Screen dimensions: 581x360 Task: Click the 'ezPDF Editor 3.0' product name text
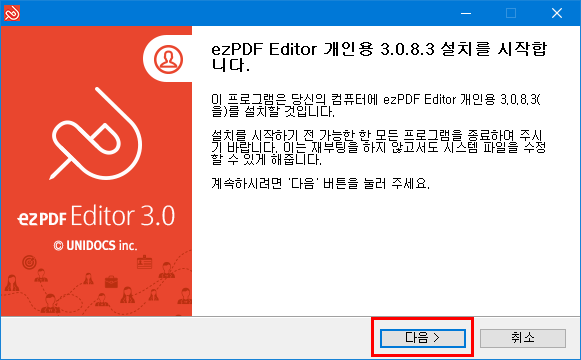[96, 216]
